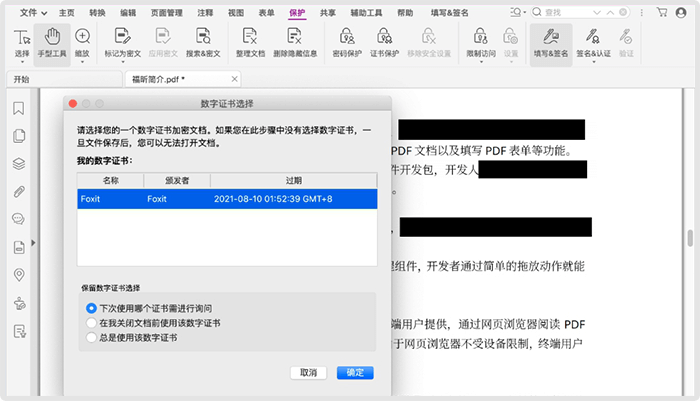Run 整理文档 sanitize document
The width and height of the screenshot is (700, 401).
(x=250, y=43)
